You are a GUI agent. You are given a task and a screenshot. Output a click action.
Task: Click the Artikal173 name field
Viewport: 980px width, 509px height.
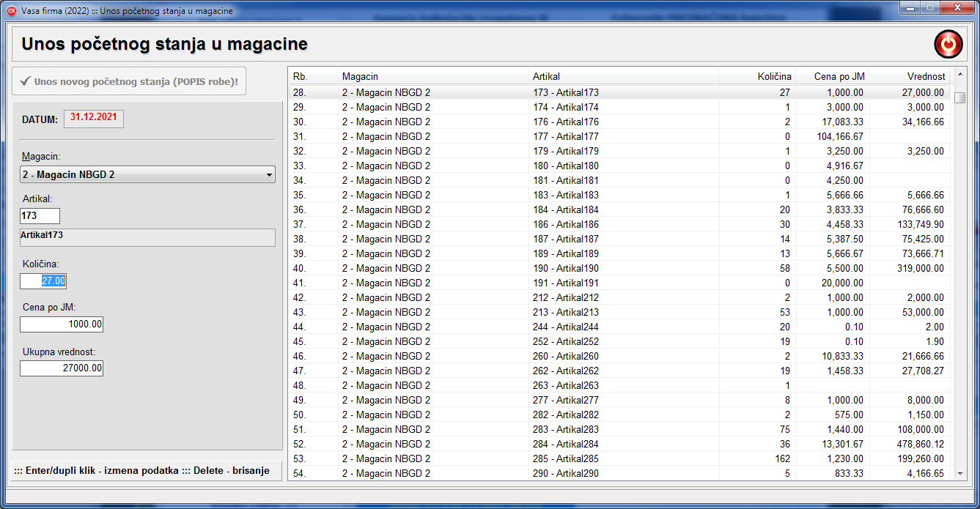click(x=147, y=237)
